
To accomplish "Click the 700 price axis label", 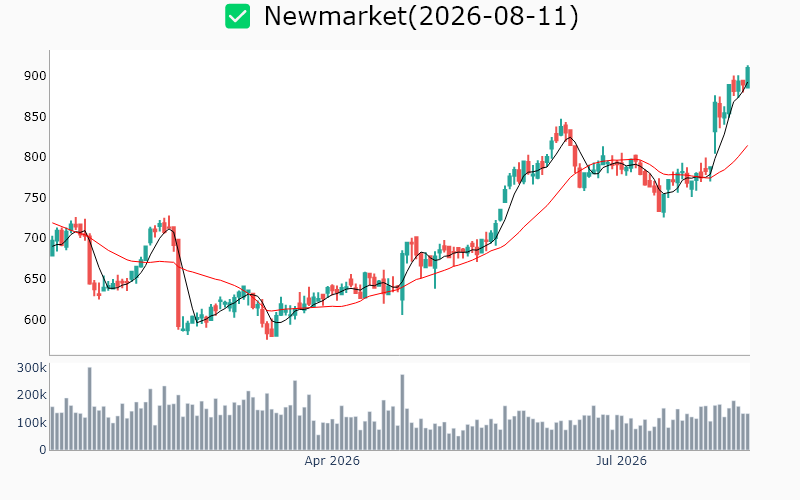I will tap(35, 238).
